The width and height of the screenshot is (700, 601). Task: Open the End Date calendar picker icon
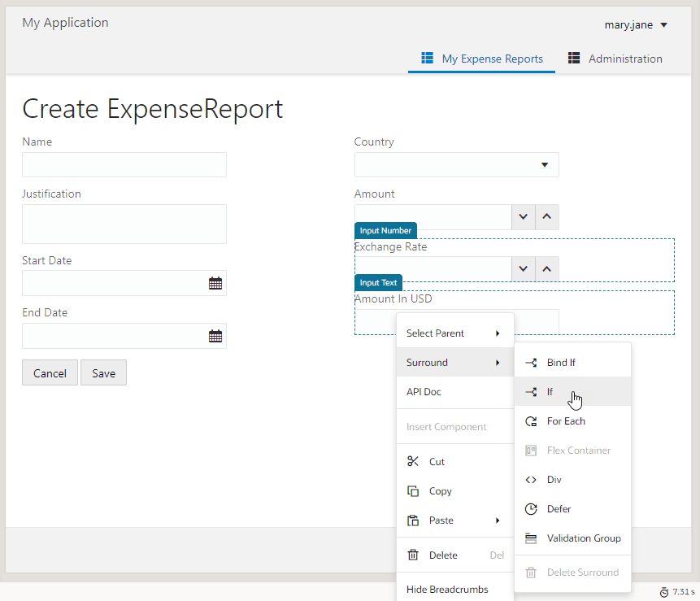point(215,336)
